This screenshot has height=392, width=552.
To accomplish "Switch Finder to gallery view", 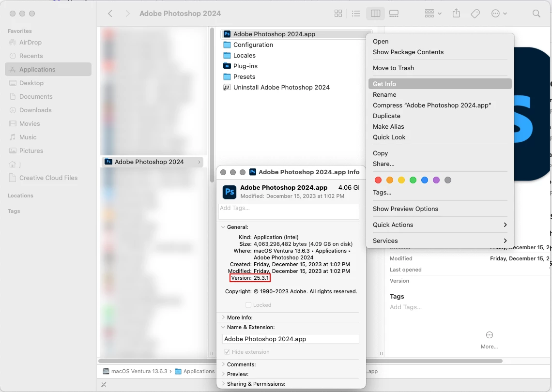I will (394, 14).
